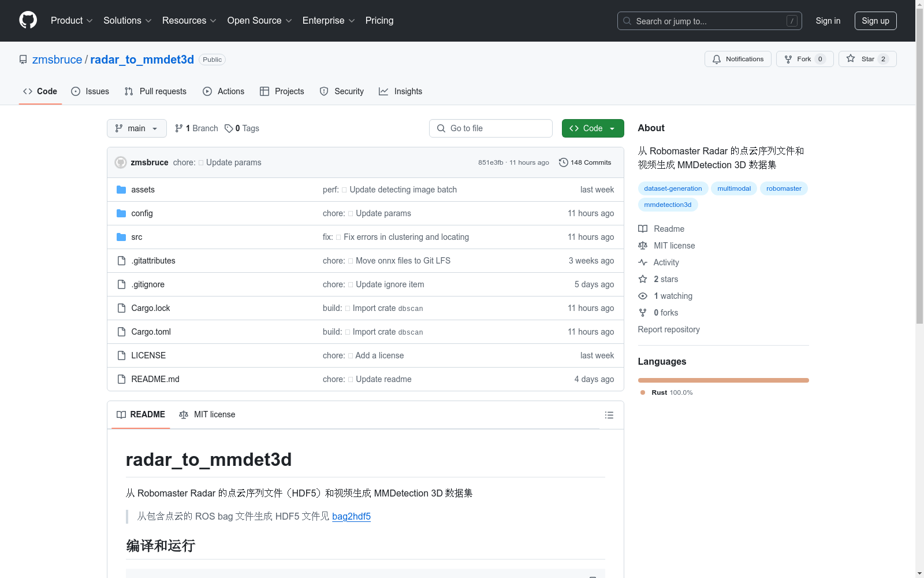This screenshot has height=578, width=924.
Task: Click the Sign in link
Action: tap(828, 21)
